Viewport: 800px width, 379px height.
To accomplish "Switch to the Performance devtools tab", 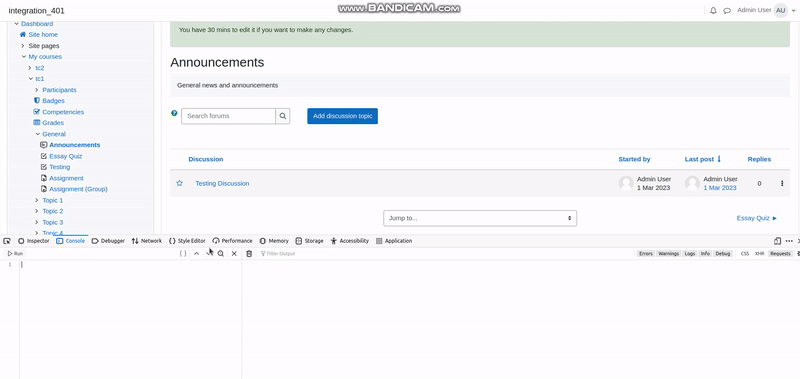I will click(232, 241).
